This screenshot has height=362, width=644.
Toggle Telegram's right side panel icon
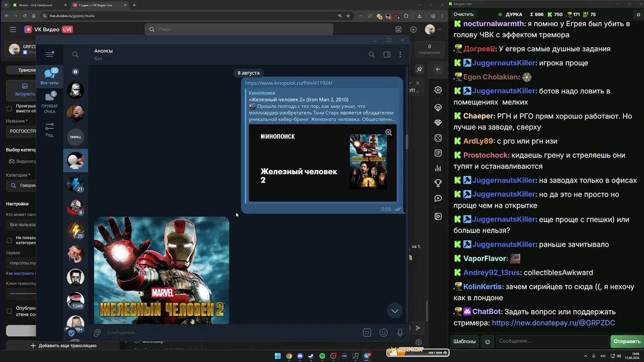click(x=387, y=54)
